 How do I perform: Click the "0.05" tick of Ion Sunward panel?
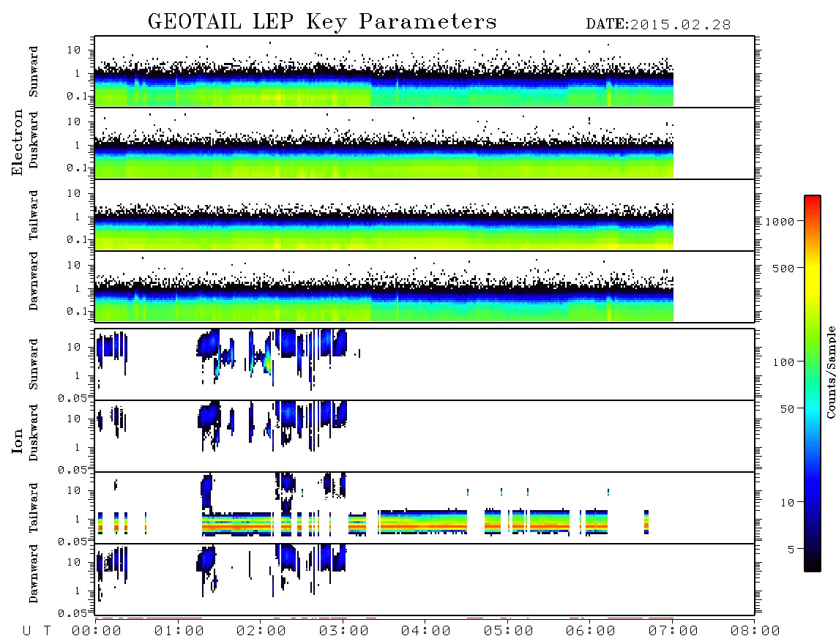tap(72, 398)
